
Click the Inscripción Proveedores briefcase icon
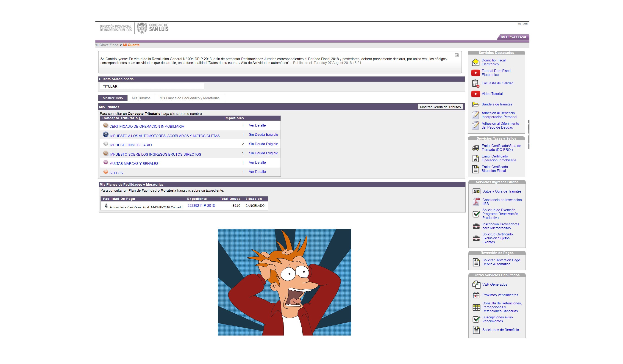476,226
